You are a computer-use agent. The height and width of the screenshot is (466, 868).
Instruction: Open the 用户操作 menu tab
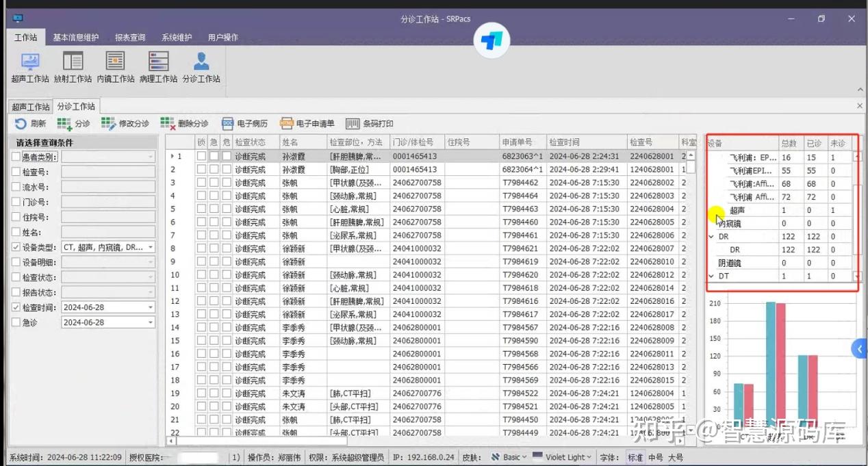223,38
